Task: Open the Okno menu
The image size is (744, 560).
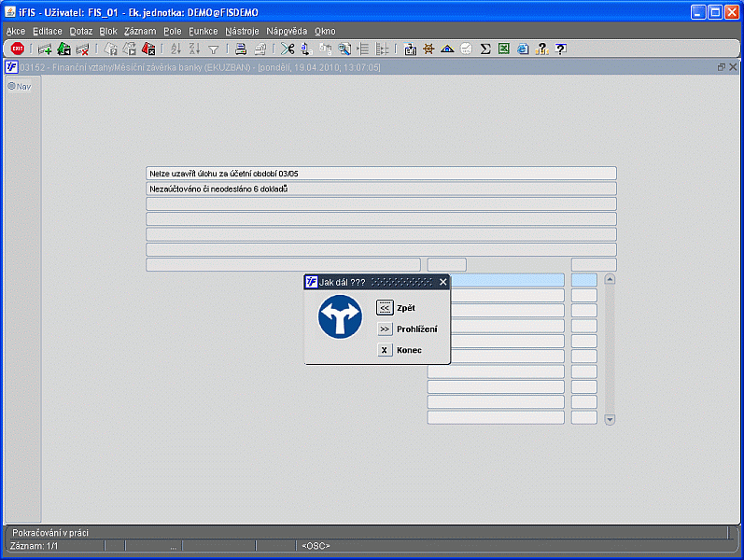Action: (325, 32)
